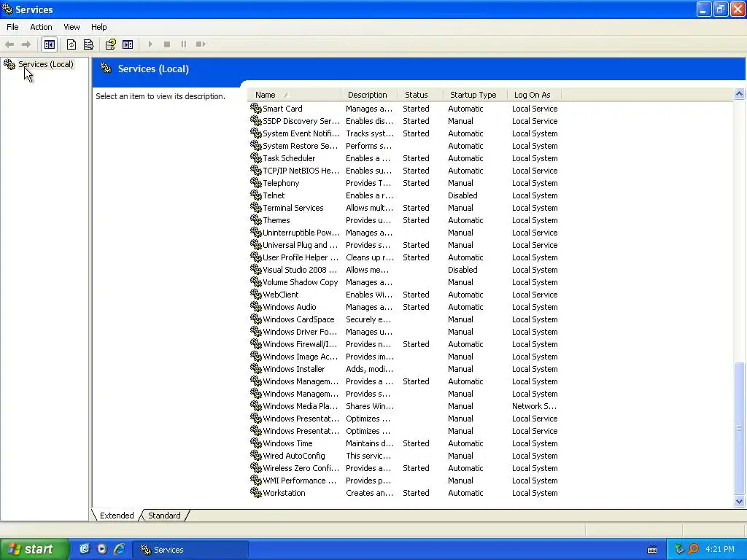Click the Windows Audio service gear icon
This screenshot has width=747, height=560.
[x=256, y=306]
